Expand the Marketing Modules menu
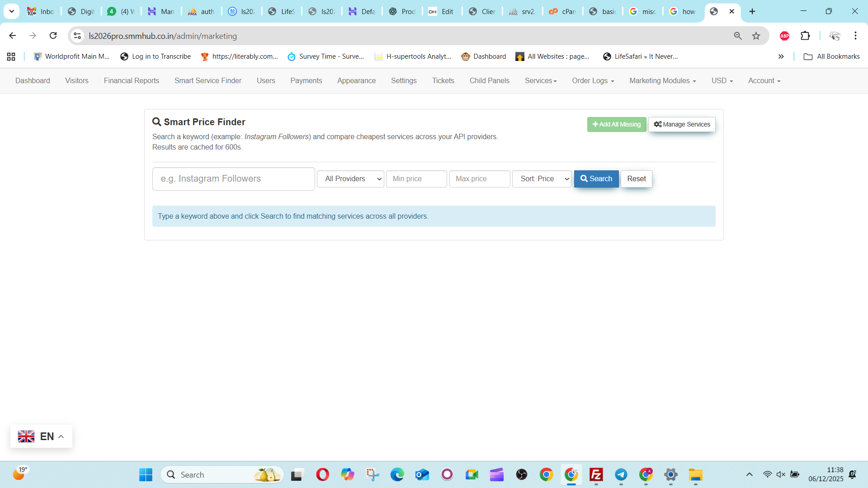This screenshot has width=868, height=488. (x=662, y=81)
